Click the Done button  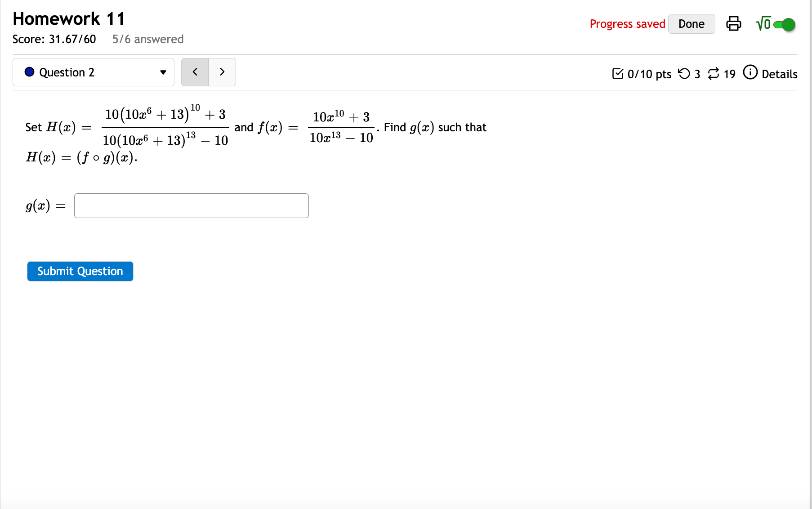point(691,23)
